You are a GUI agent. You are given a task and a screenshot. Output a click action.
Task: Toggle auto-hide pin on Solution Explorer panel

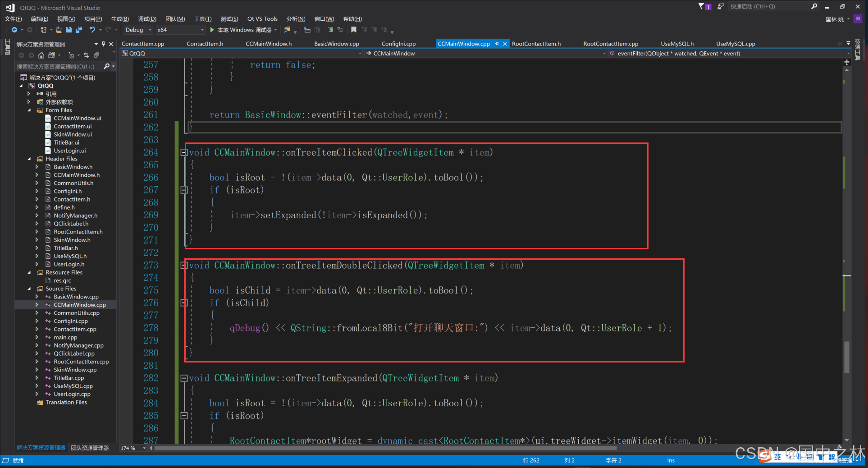[x=103, y=44]
